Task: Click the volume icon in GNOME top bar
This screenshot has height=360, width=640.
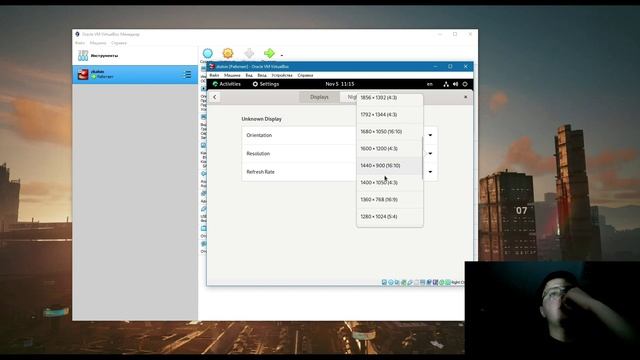Action: [456, 84]
